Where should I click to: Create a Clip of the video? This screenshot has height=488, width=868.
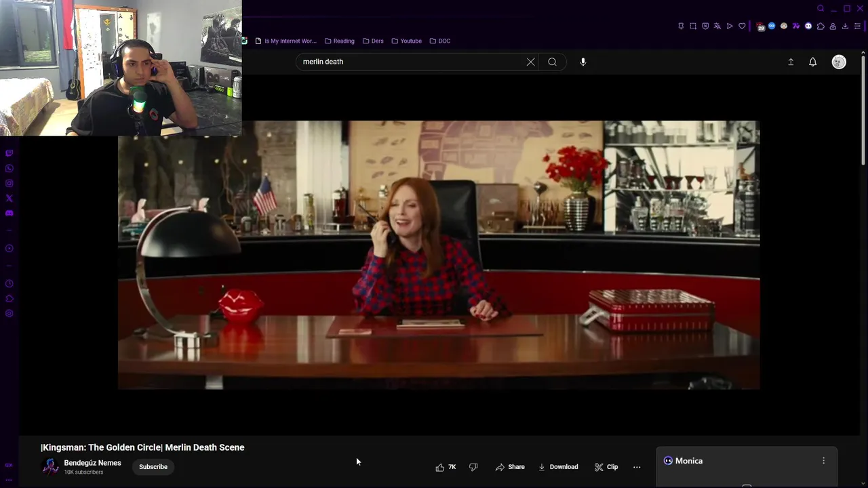[606, 467]
